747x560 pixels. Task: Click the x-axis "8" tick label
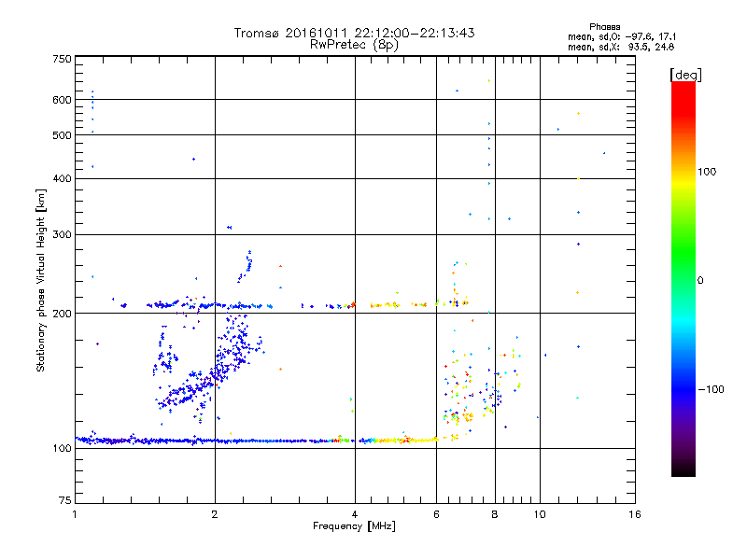(495, 514)
